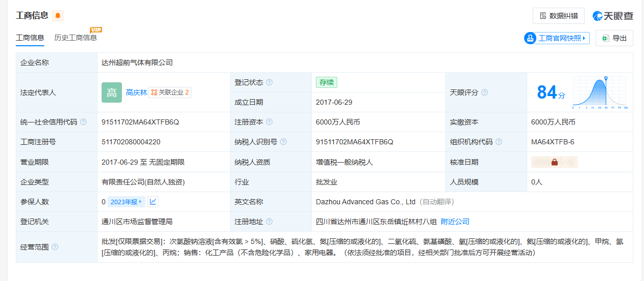Click 6000万人民币 paid-in capital value

554,122
